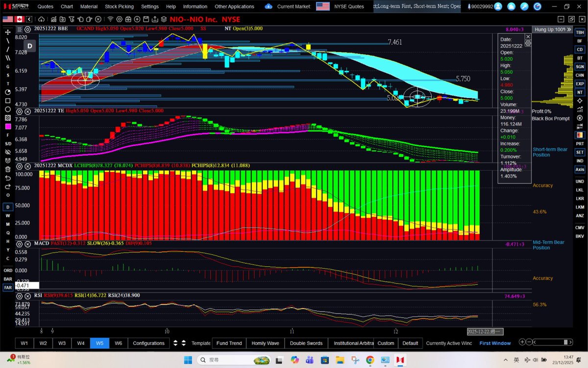Click the magnifier icon beside the MACD panel
Screen dimensions: 588x368
tap(19, 244)
